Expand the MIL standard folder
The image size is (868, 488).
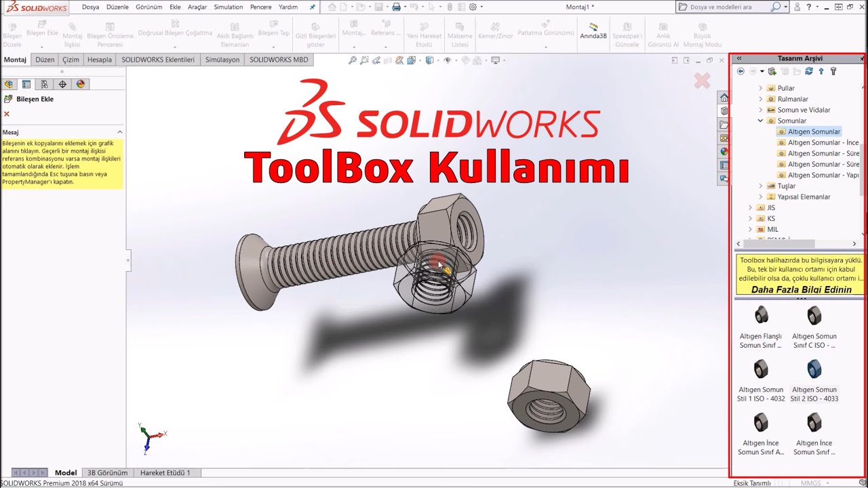coord(750,229)
